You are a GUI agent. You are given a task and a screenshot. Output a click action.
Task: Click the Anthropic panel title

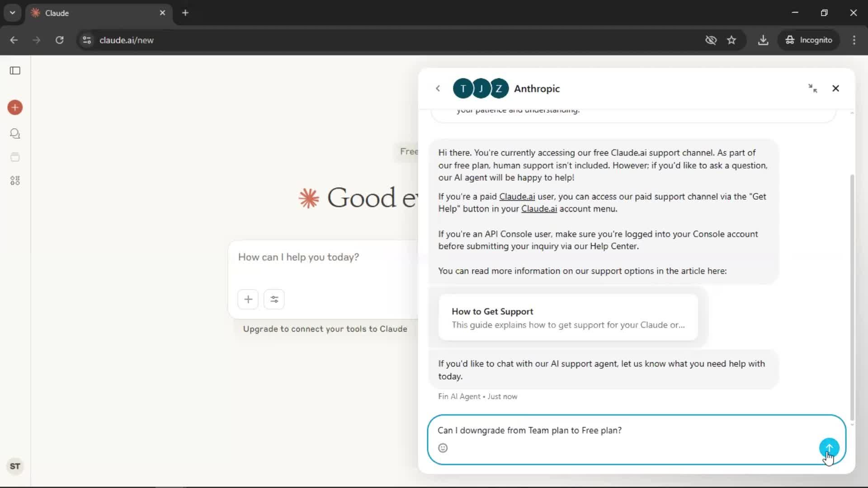[x=537, y=89]
